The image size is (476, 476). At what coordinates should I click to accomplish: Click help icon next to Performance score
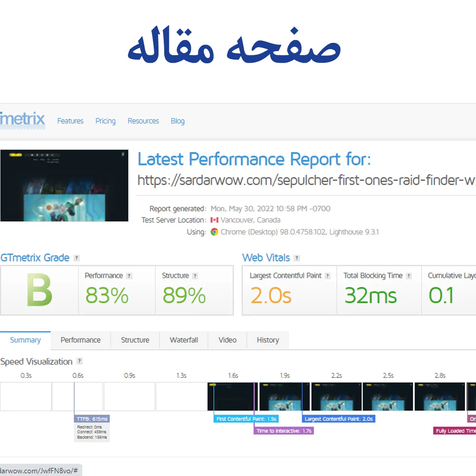129,276
